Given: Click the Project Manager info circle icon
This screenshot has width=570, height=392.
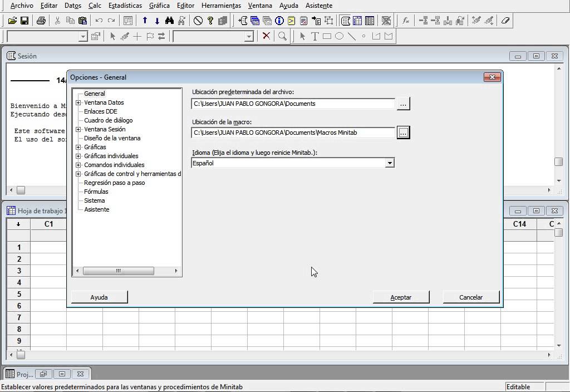Looking at the screenshot, I should click(x=279, y=21).
